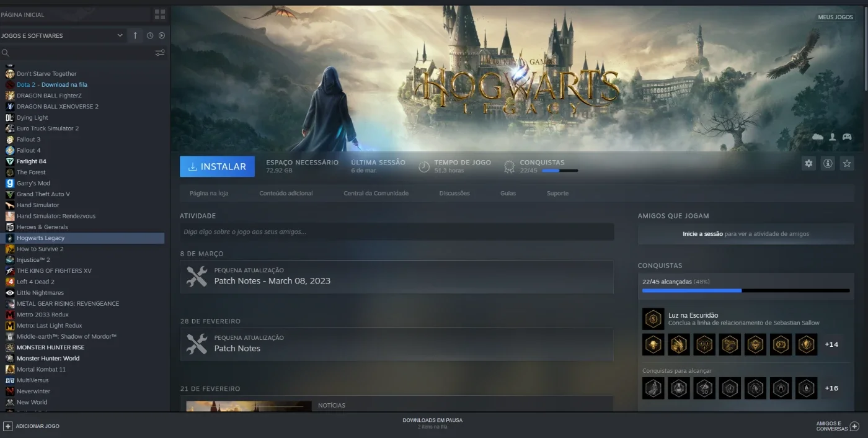This screenshot has width=868, height=438.
Task: Click the Conquistas badge icon in header
Action: [510, 166]
